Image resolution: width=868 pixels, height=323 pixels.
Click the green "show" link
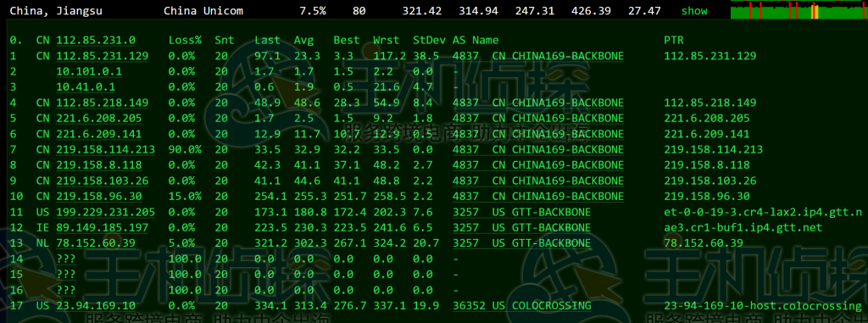click(694, 10)
